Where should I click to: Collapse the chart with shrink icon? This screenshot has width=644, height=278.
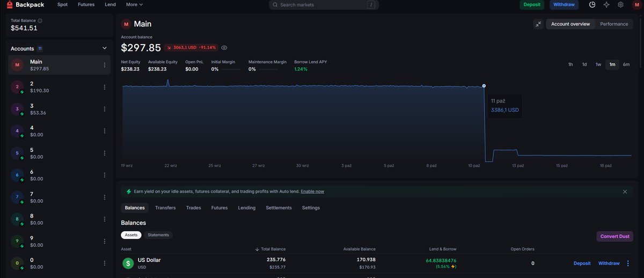(538, 24)
